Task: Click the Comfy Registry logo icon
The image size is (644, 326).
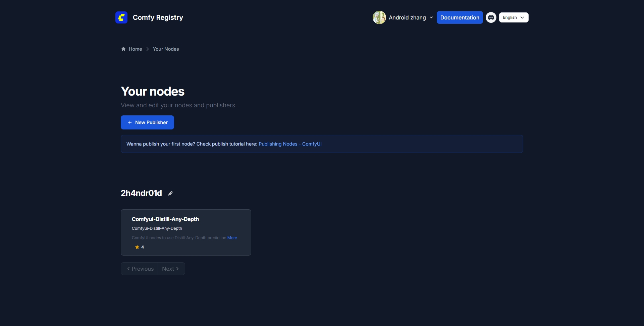Action: coord(121,17)
